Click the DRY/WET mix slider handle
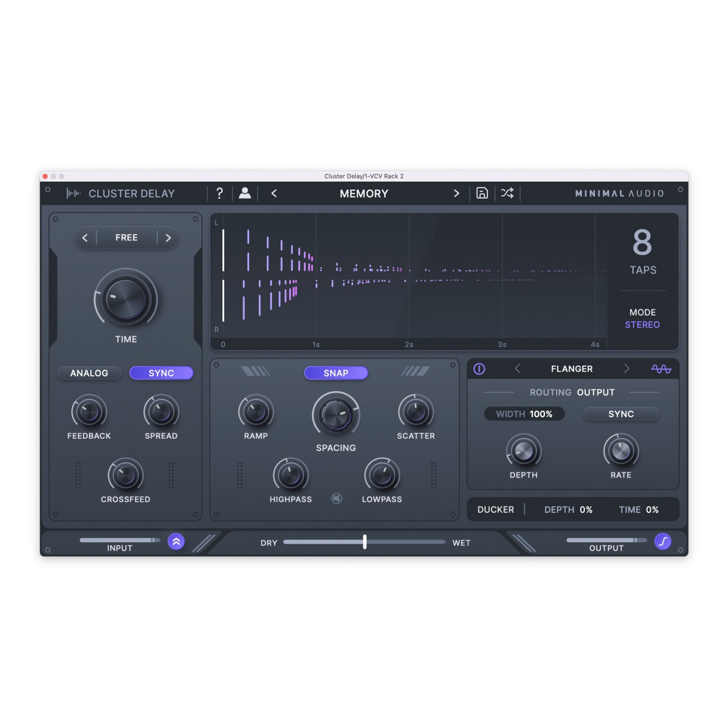 tap(365, 542)
